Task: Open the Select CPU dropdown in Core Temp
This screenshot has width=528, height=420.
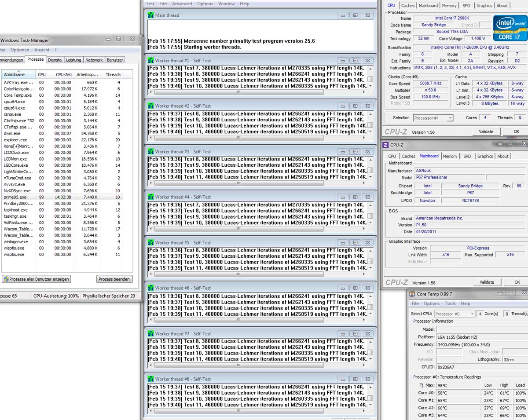Action: pos(455,314)
